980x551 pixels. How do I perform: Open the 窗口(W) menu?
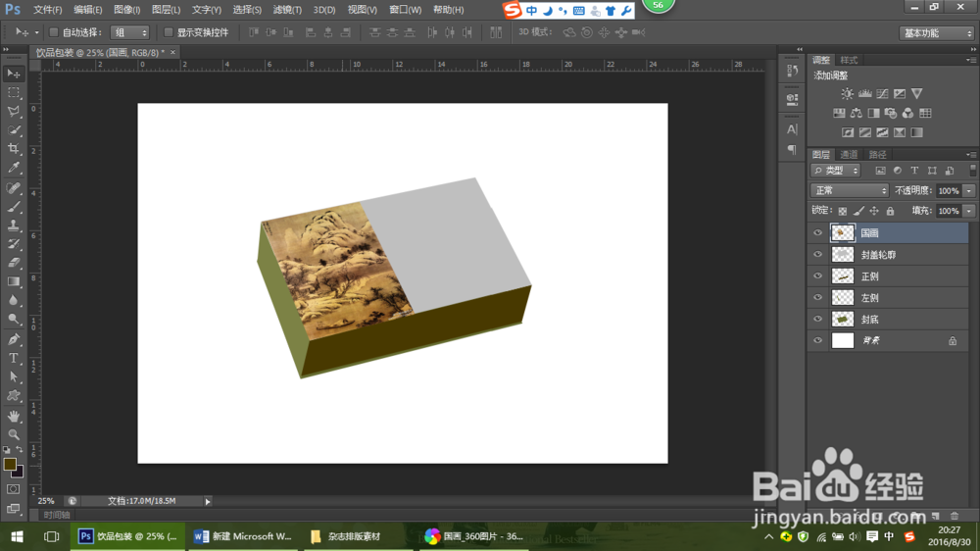pyautogui.click(x=405, y=10)
